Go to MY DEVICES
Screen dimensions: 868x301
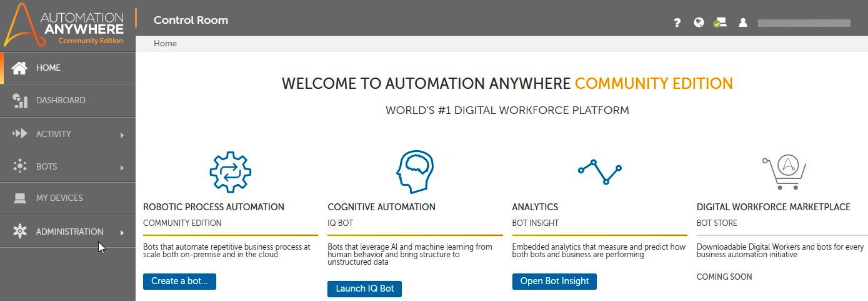[x=67, y=198]
